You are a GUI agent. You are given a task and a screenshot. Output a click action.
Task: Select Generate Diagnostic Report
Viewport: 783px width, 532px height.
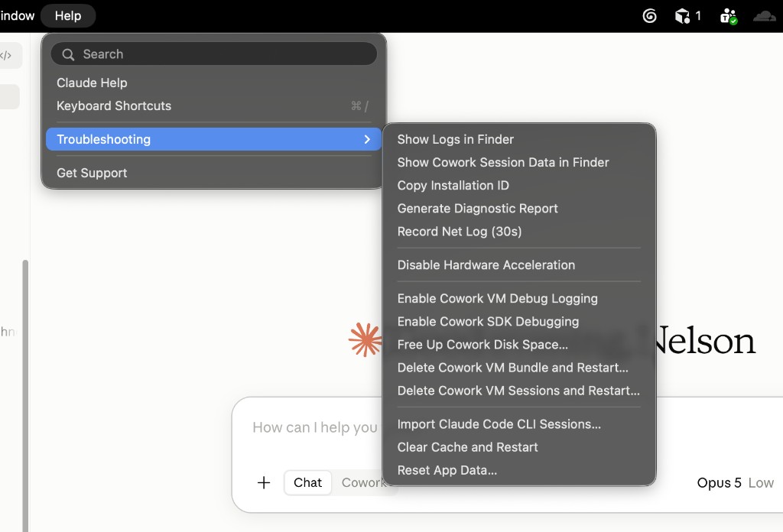pyautogui.click(x=519, y=208)
